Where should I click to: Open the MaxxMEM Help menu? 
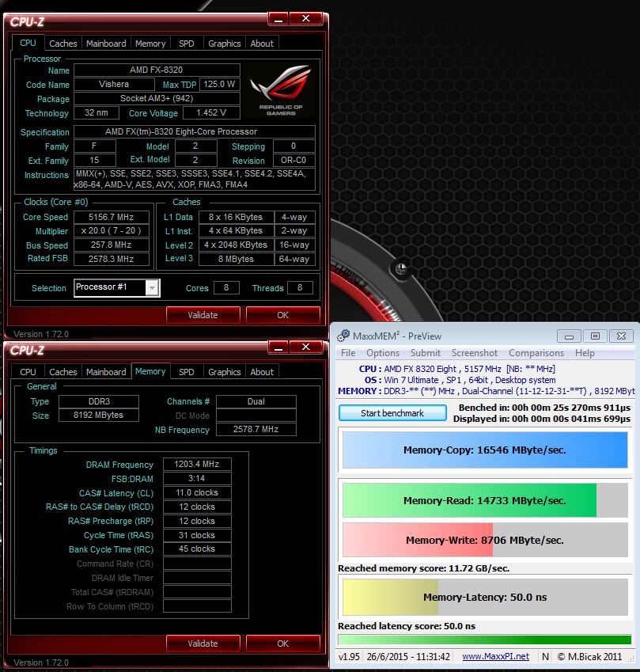585,353
